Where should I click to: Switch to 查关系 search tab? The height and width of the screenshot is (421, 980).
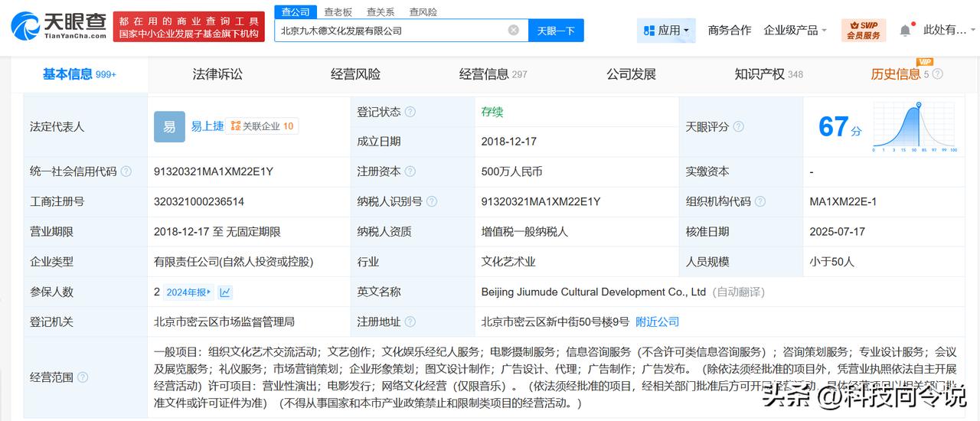click(x=381, y=12)
